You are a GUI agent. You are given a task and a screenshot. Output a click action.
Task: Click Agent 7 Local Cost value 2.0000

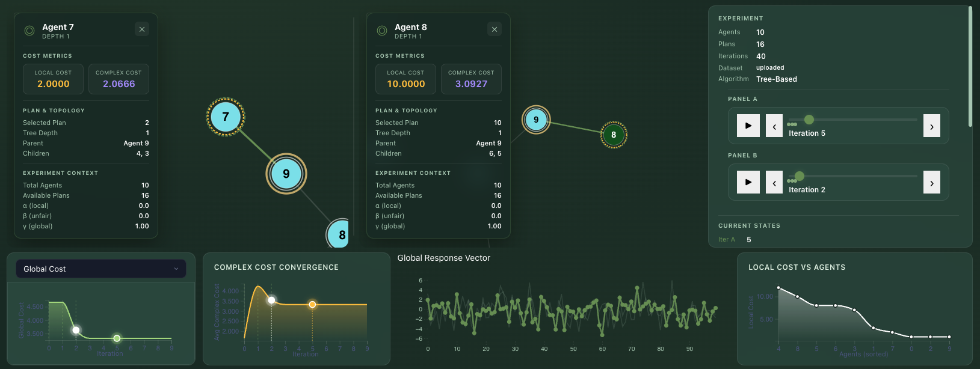pyautogui.click(x=54, y=84)
